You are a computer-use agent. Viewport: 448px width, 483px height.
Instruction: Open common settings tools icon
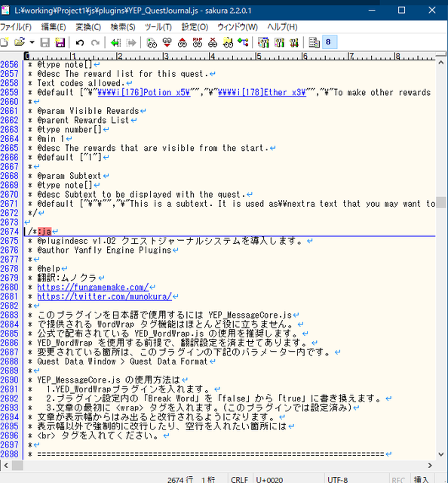coord(294,42)
